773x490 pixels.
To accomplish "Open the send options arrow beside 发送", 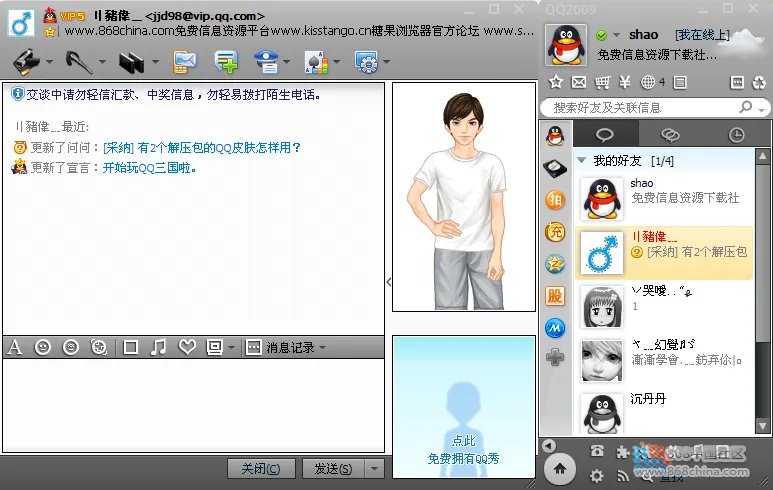I will tap(374, 468).
